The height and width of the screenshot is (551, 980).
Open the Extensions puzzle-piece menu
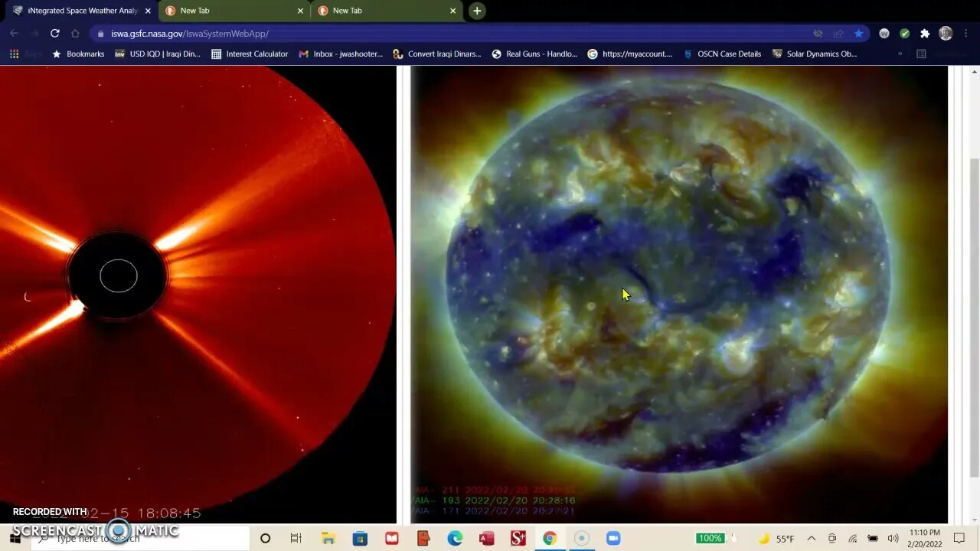(925, 33)
